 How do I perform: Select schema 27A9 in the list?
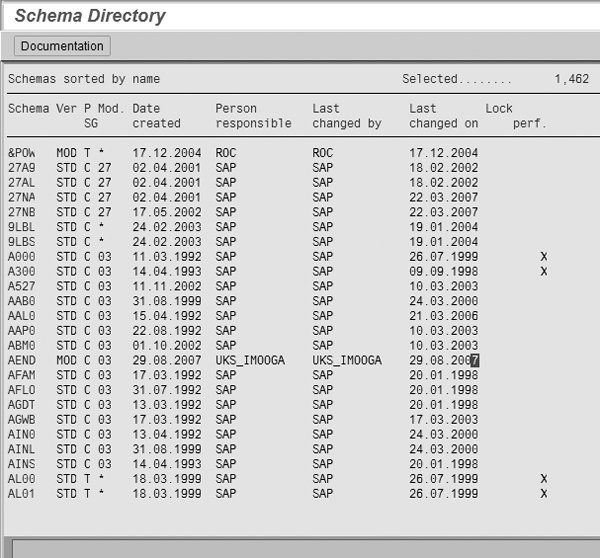(x=22, y=168)
